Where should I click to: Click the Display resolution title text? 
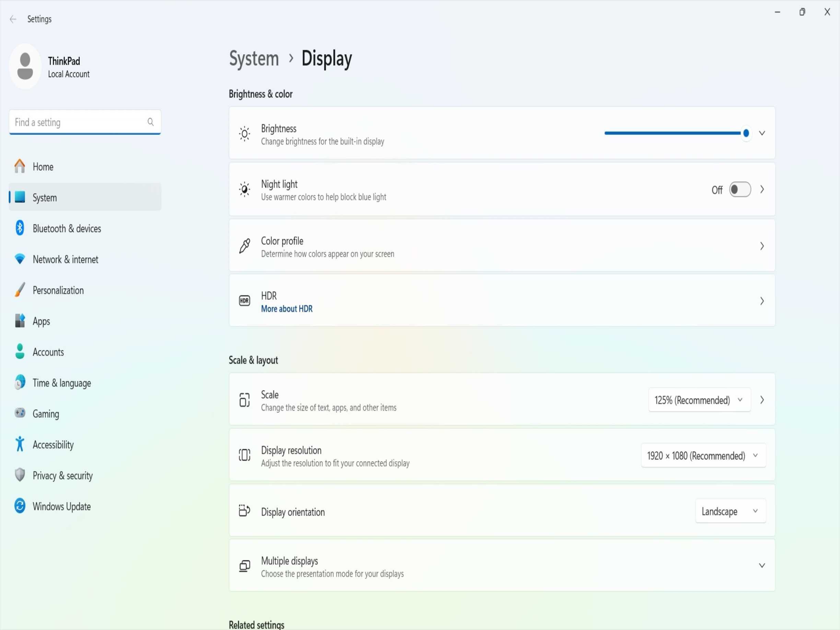291,451
